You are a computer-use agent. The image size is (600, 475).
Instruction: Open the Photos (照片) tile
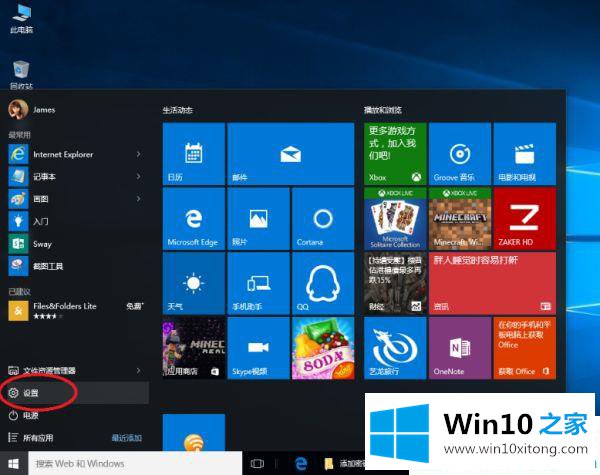point(258,219)
